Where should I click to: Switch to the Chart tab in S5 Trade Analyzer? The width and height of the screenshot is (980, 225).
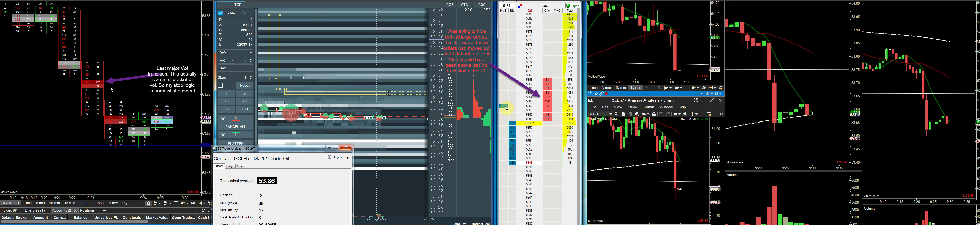(241, 166)
